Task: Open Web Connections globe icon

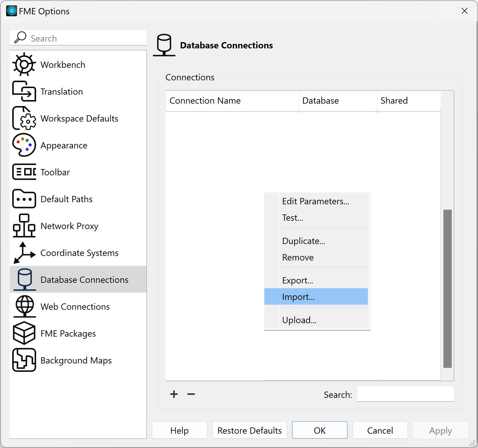Action: [x=24, y=306]
